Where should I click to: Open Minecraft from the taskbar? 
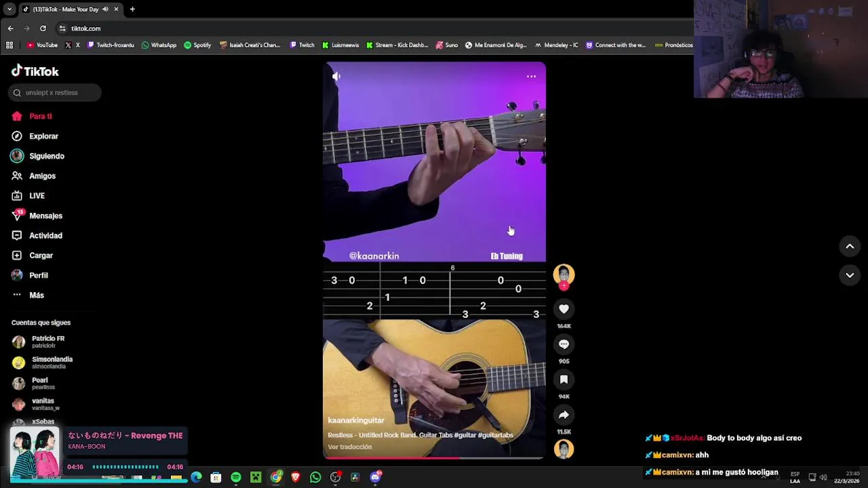[256, 477]
